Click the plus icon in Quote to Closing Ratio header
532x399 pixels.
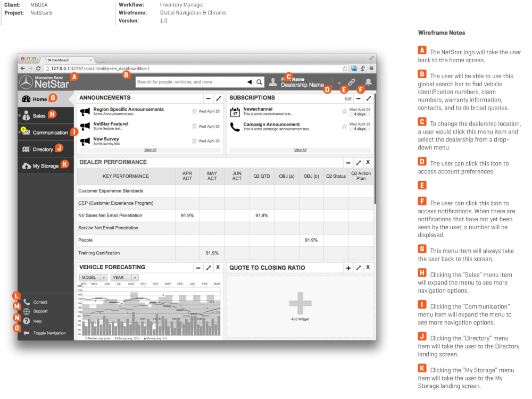click(x=348, y=268)
